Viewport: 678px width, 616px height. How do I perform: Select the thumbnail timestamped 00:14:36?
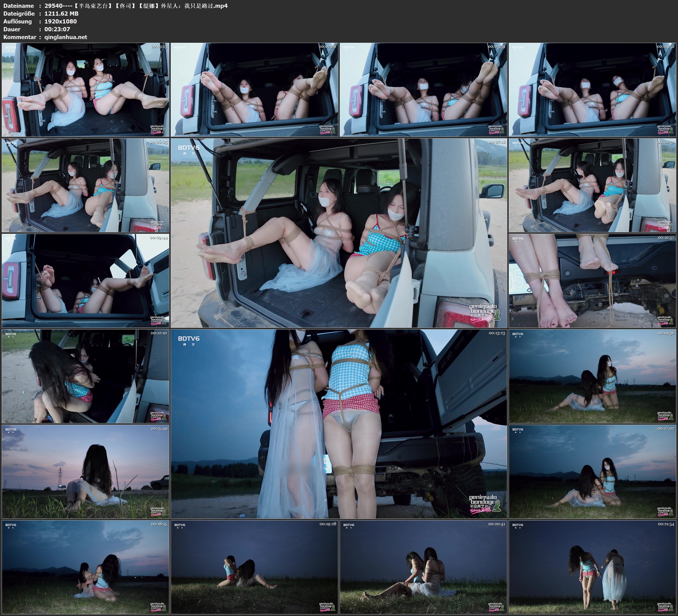[x=592, y=376]
